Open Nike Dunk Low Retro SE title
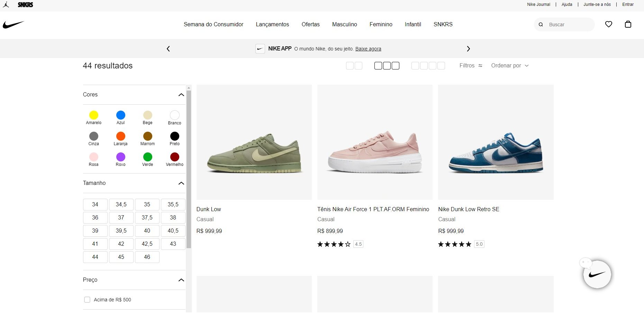 coord(469,209)
